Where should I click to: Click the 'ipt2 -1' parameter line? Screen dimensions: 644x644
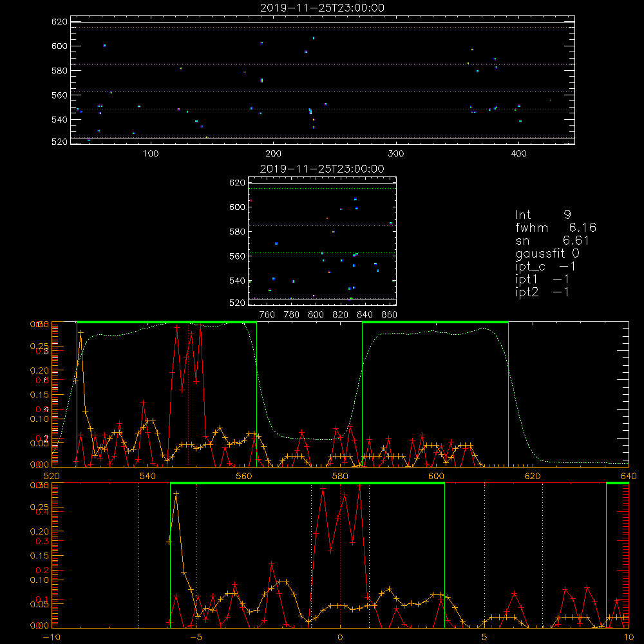click(542, 292)
